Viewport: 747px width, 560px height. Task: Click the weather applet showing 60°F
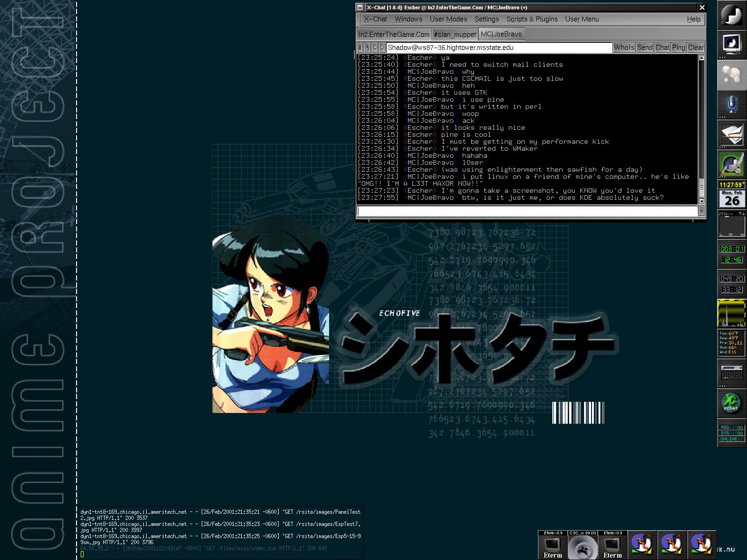point(732,343)
